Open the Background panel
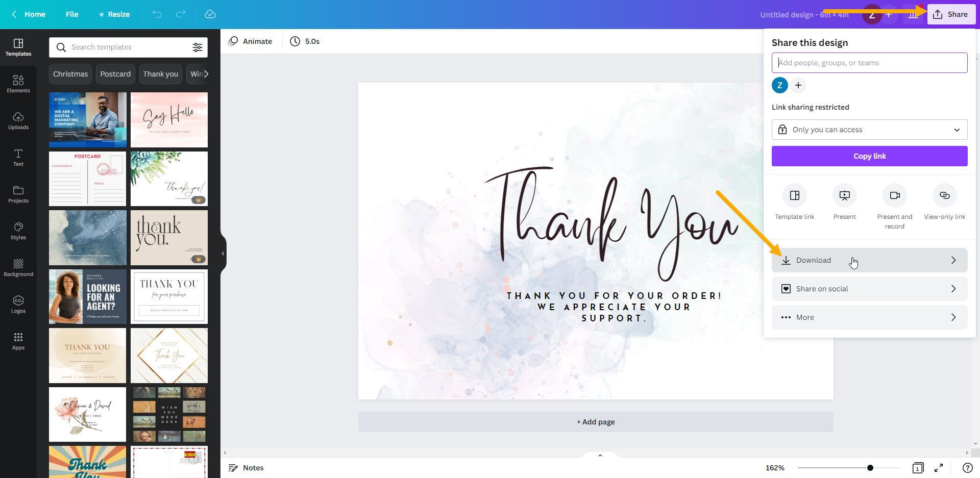The width and height of the screenshot is (980, 478). click(x=18, y=267)
